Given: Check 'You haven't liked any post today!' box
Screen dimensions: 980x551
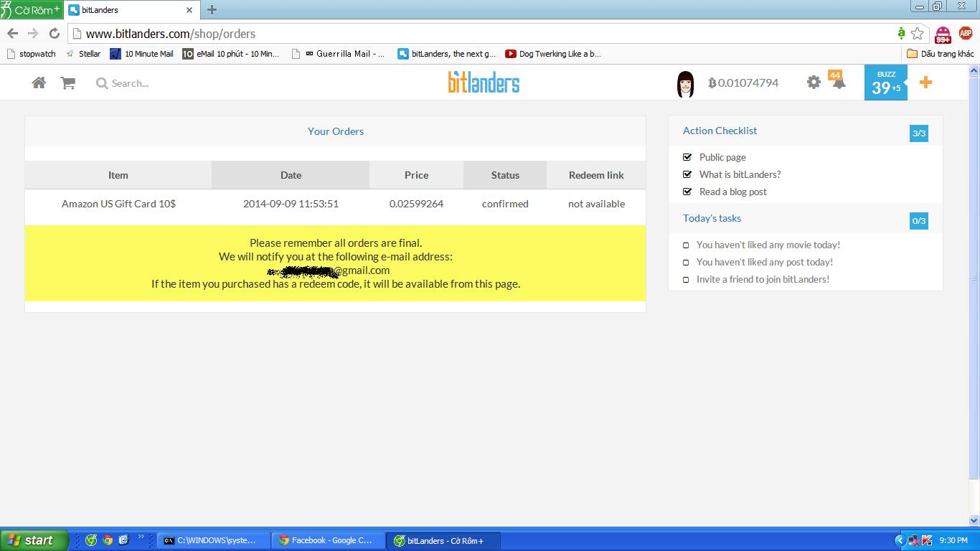Looking at the screenshot, I should click(686, 263).
